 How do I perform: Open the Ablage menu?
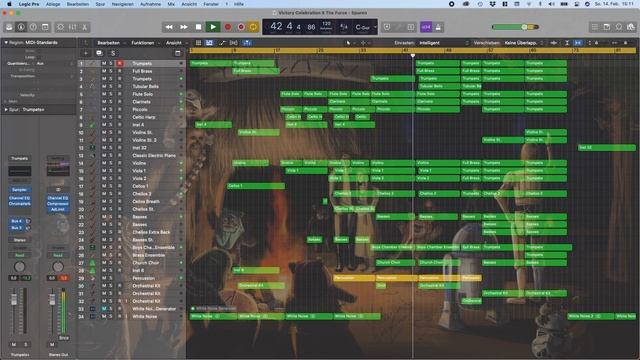point(53,4)
